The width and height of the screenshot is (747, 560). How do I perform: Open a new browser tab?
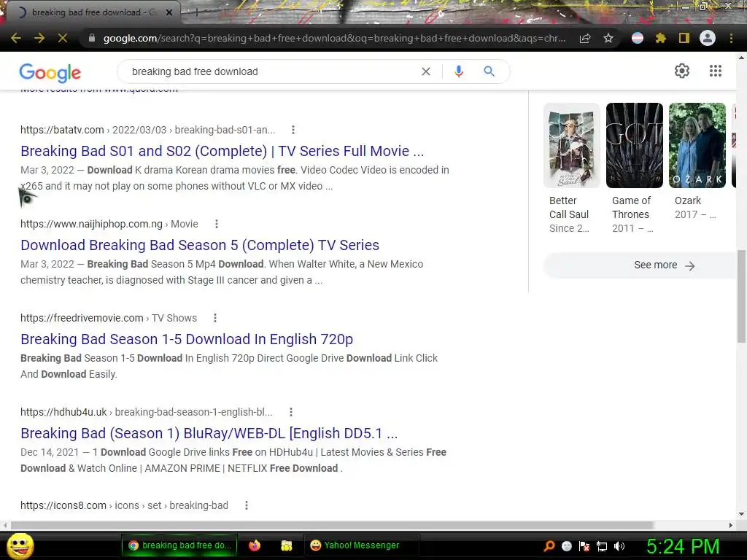(x=196, y=12)
